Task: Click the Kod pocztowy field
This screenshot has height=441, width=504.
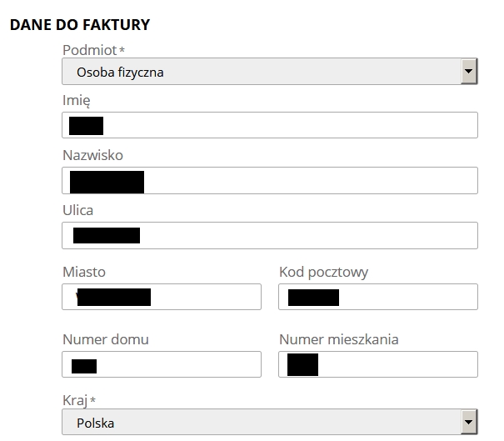Action: tap(378, 297)
